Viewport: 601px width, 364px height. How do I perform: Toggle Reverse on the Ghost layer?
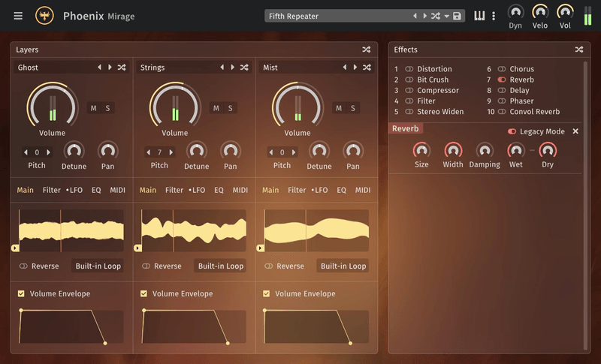pos(24,266)
